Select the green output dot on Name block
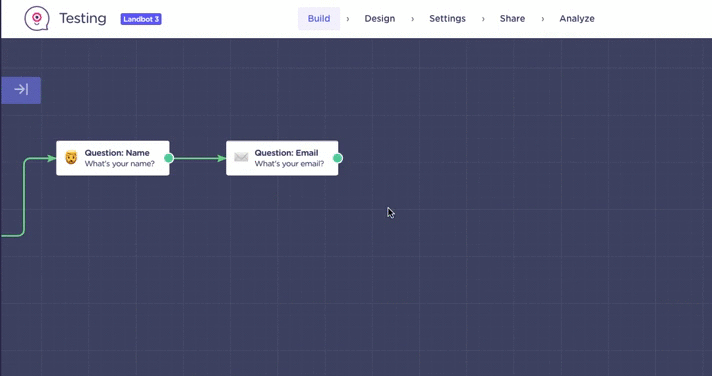Image resolution: width=712 pixels, height=376 pixels. pyautogui.click(x=169, y=158)
